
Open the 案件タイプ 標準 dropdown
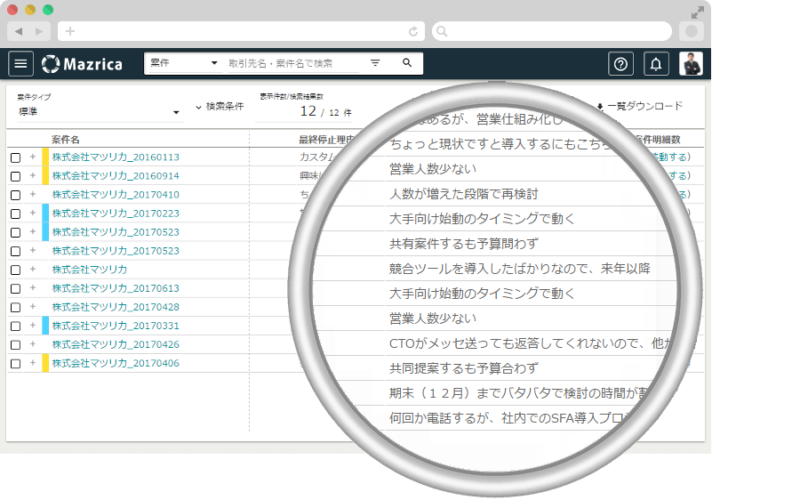(99, 112)
